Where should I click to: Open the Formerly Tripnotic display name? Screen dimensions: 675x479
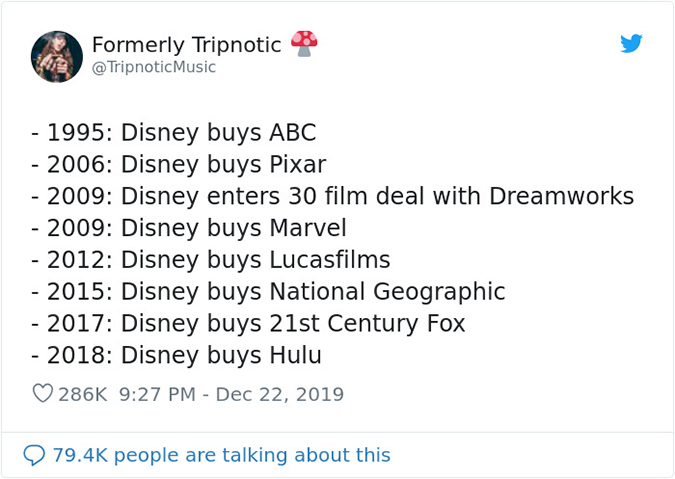click(x=186, y=45)
